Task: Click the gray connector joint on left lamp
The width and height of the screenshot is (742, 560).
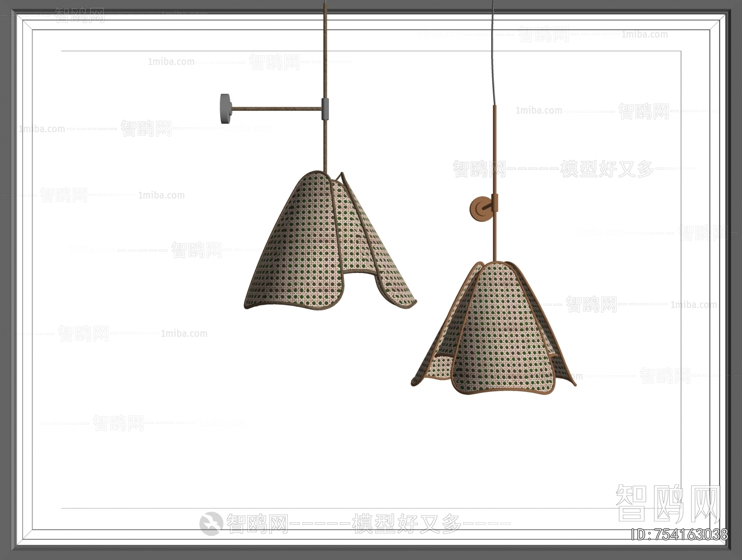Action: click(326, 109)
